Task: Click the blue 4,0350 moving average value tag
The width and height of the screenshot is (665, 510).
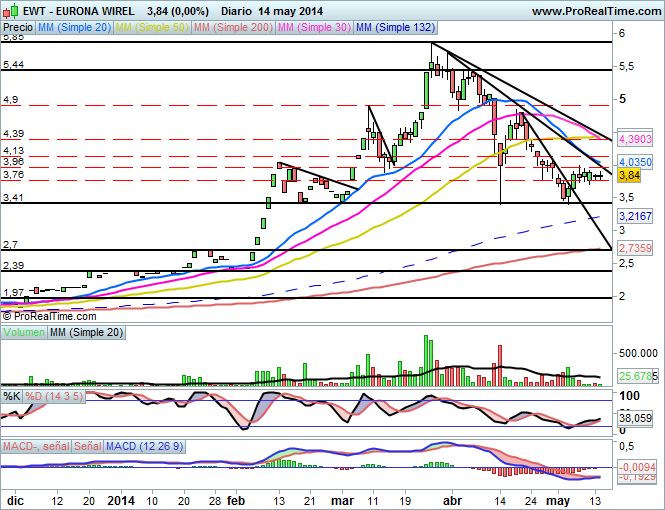Action: [x=635, y=160]
